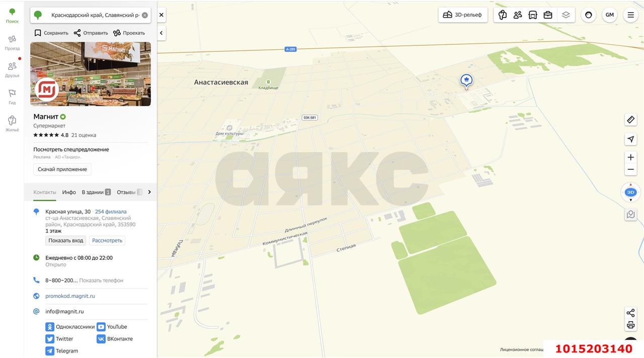Collapse the Магнит panel with the left arrow
The height and width of the screenshot is (358, 644).
pos(161,33)
